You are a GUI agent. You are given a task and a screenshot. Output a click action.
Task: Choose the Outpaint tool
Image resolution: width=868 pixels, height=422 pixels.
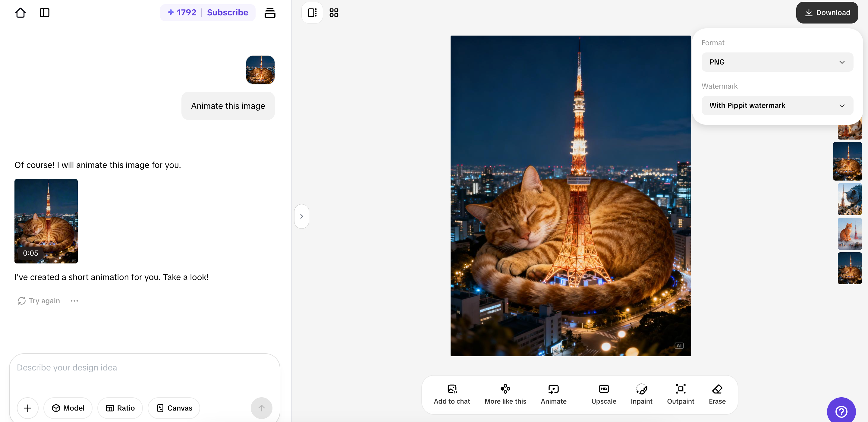tap(680, 394)
